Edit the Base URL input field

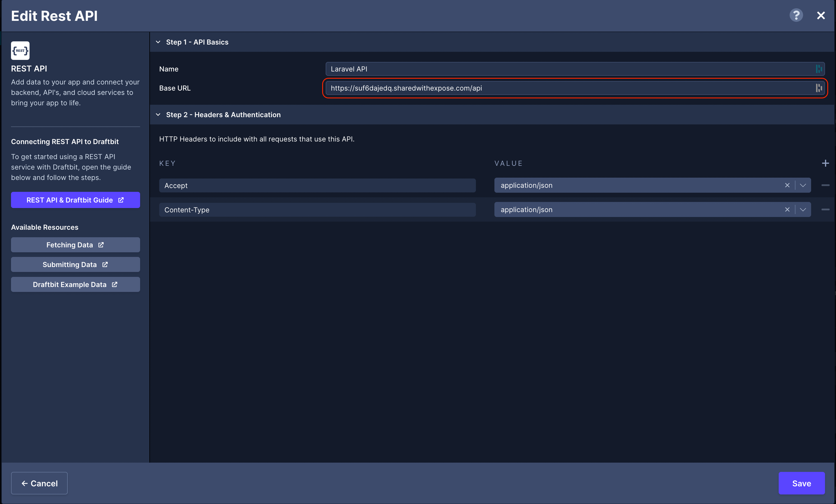[575, 88]
